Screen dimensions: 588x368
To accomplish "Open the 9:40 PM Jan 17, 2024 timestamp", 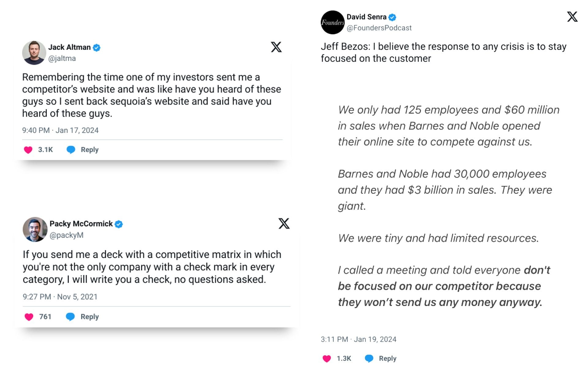I will 60,130.
